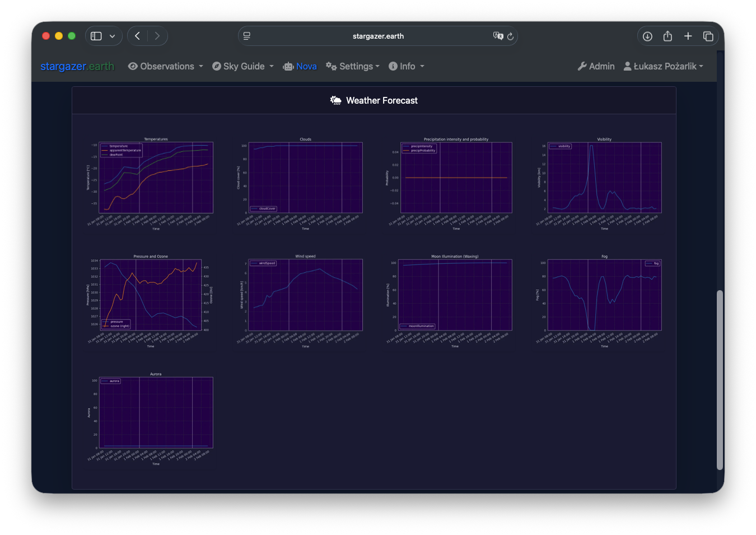Select the Nova menu item

tap(300, 66)
